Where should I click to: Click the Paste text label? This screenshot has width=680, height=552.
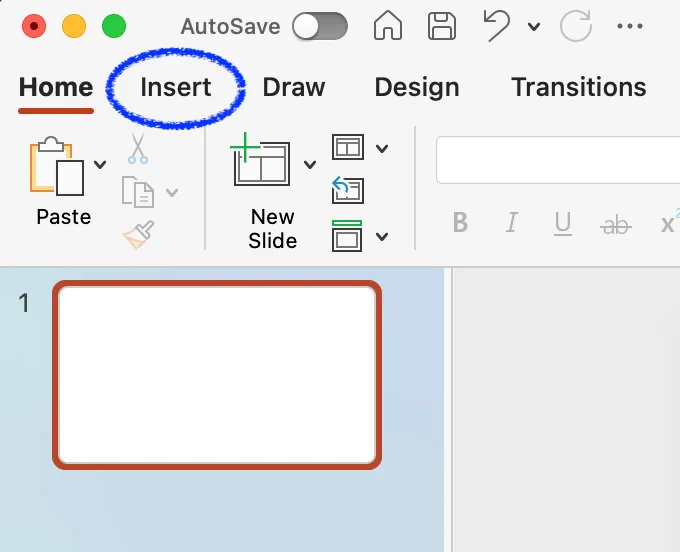[x=64, y=216]
